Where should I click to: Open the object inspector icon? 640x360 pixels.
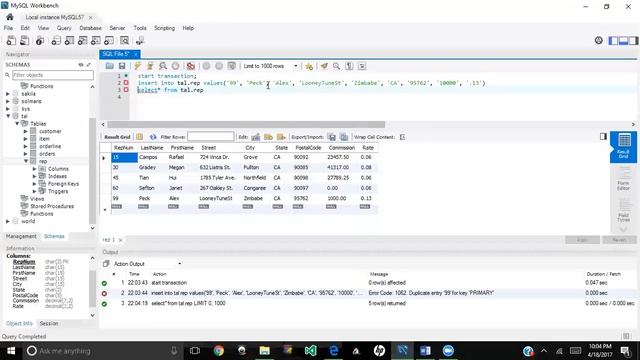[x=40, y=40]
